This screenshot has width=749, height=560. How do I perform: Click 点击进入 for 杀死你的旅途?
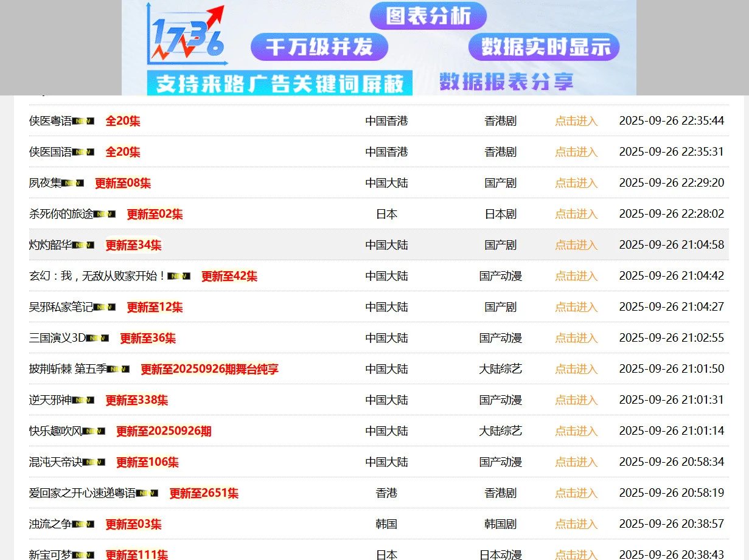576,213
